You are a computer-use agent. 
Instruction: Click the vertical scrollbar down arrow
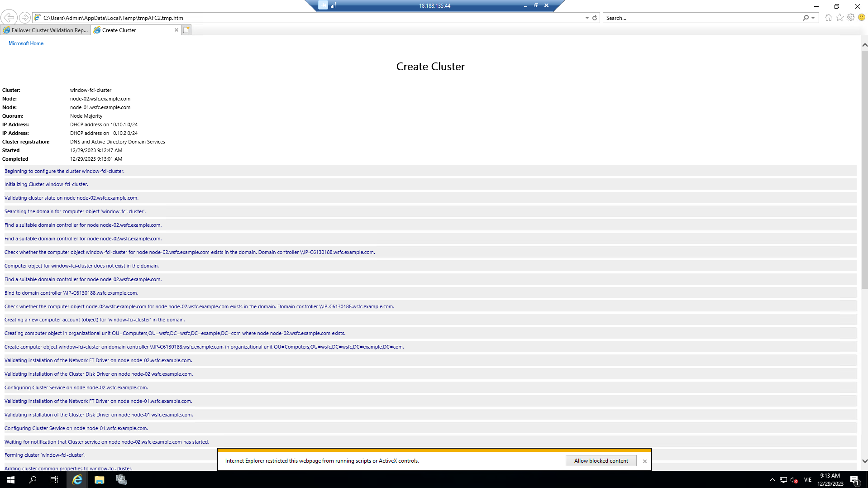(864, 461)
